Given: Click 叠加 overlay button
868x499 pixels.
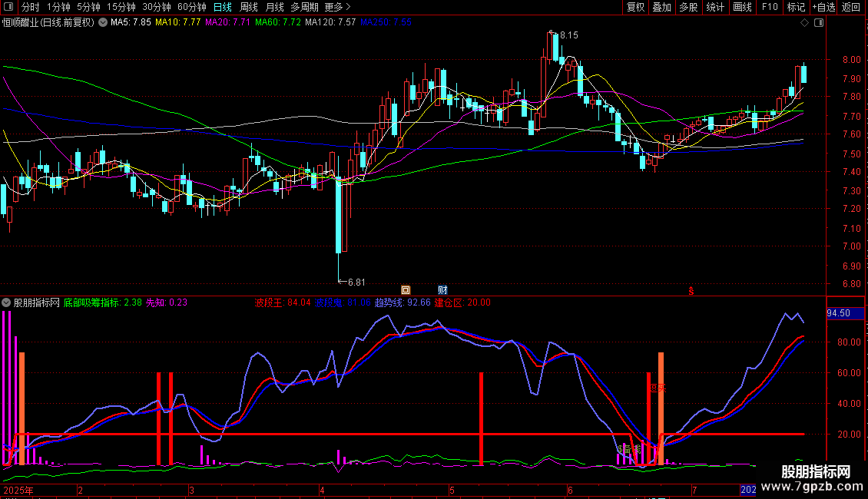Looking at the screenshot, I should (x=661, y=7).
